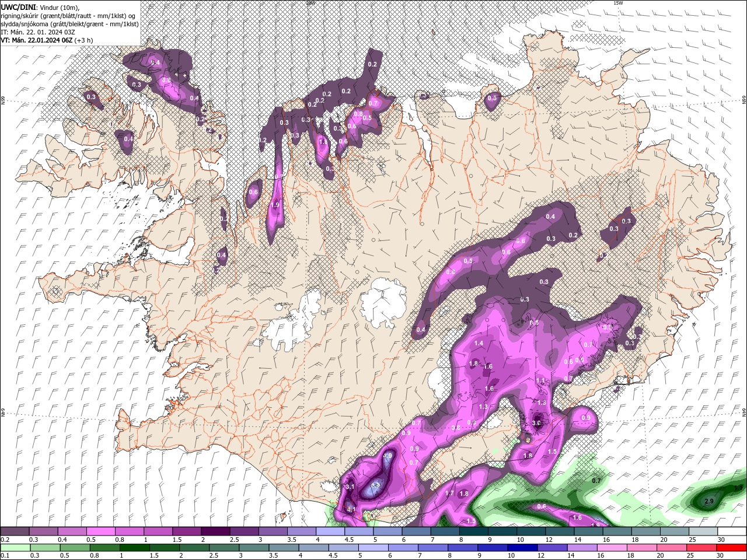
Task: Pick the snow legend swatch starting at 0.2
Action: [15, 531]
